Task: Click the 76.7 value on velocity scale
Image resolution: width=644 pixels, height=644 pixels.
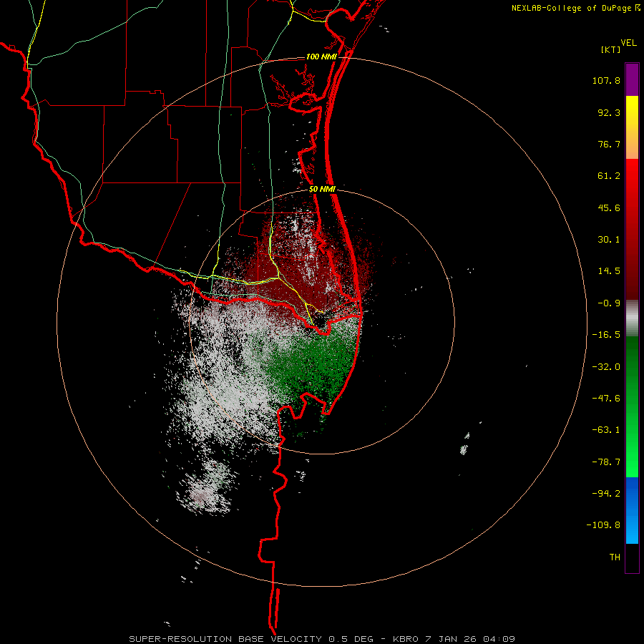Action: 609,144
